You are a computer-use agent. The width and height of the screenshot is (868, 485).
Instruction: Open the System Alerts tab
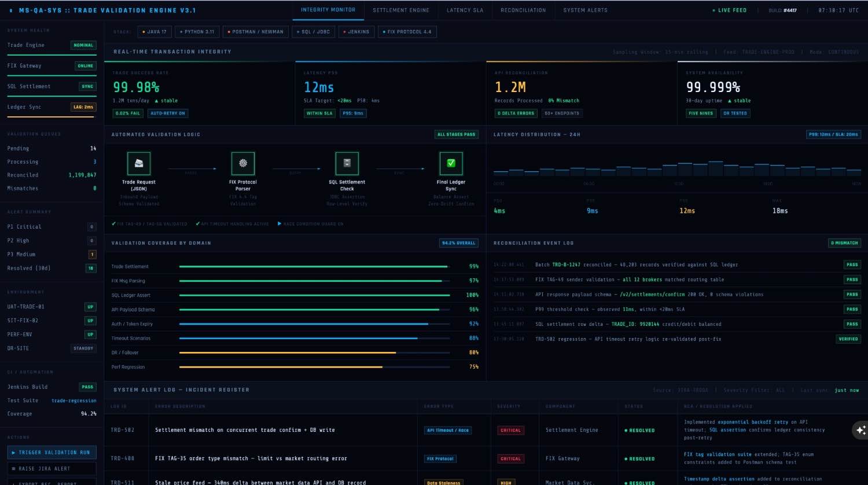pos(585,10)
